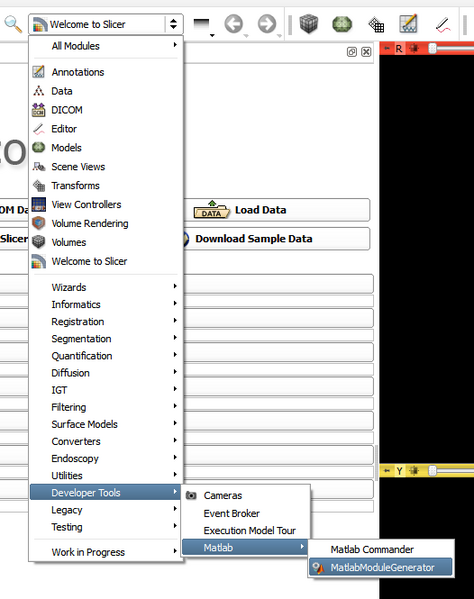The width and height of the screenshot is (474, 599).
Task: Expand the Segmentation category
Action: pos(106,339)
